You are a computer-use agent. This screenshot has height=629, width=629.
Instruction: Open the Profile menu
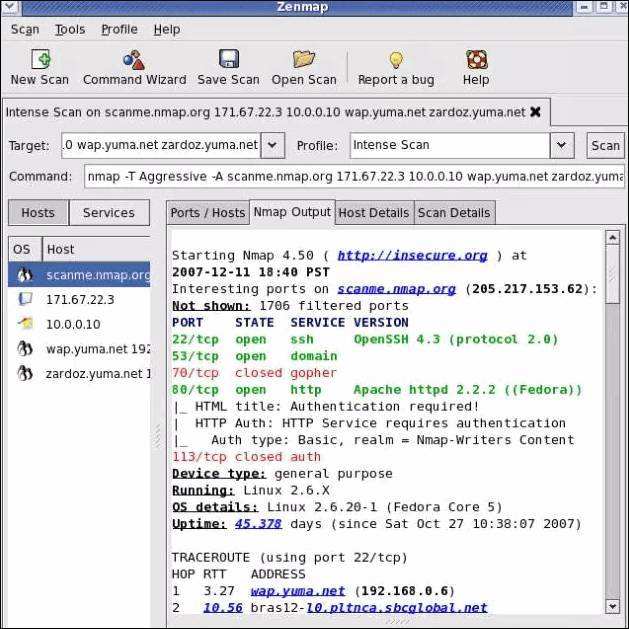pos(119,29)
